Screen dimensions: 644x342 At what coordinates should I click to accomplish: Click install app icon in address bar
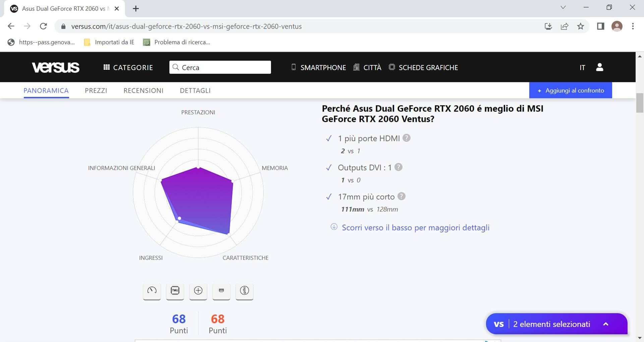pyautogui.click(x=548, y=26)
